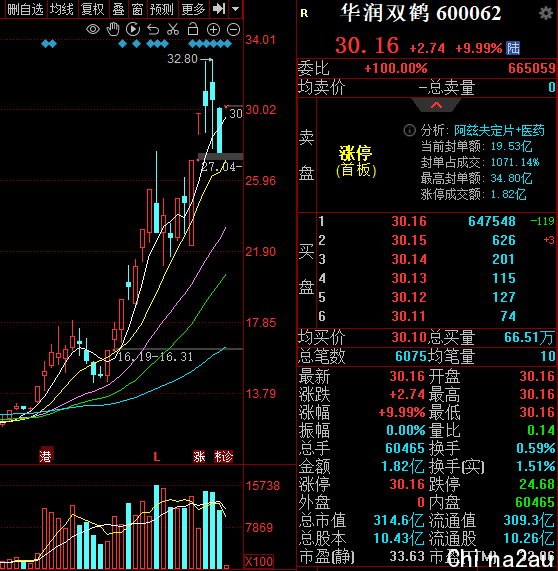Click the 总买量 66.51万 value
This screenshot has width=558, height=571.
click(529, 338)
